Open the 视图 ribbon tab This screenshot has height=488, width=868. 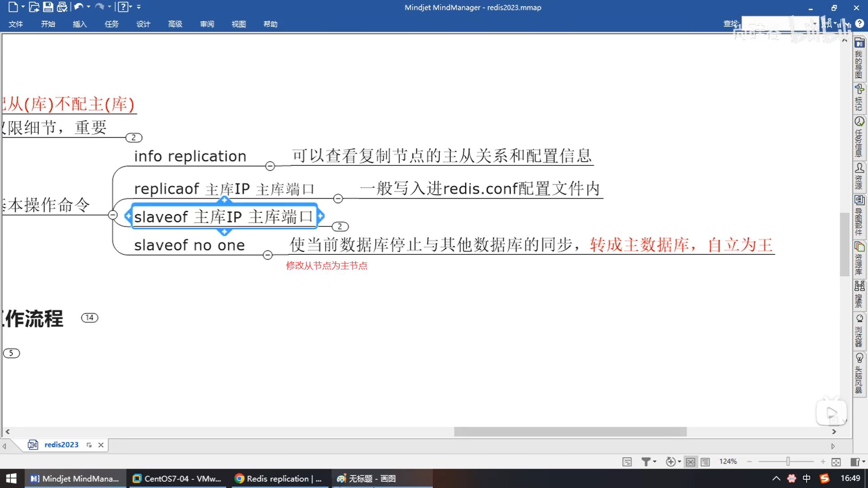(x=238, y=24)
